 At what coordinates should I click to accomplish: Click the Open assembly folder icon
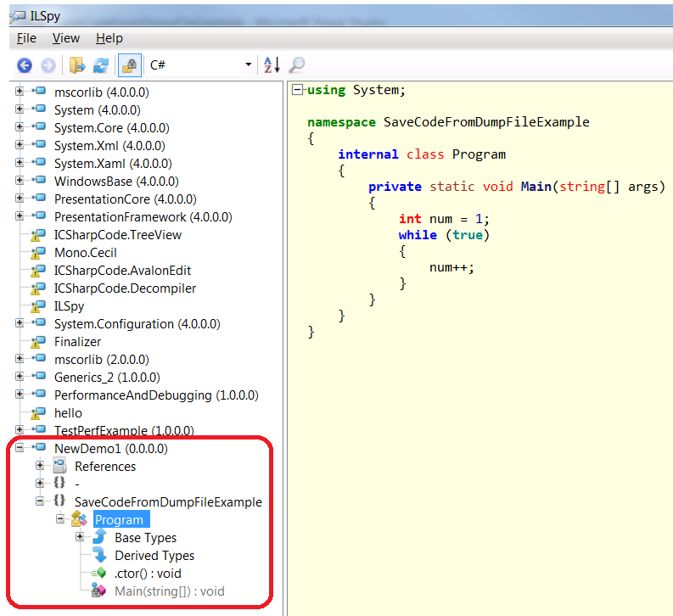[x=77, y=65]
